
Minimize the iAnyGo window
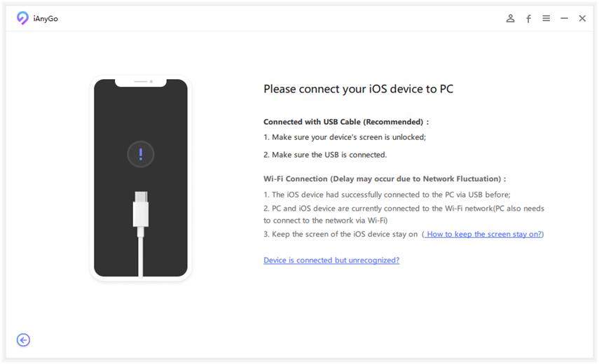click(x=564, y=19)
